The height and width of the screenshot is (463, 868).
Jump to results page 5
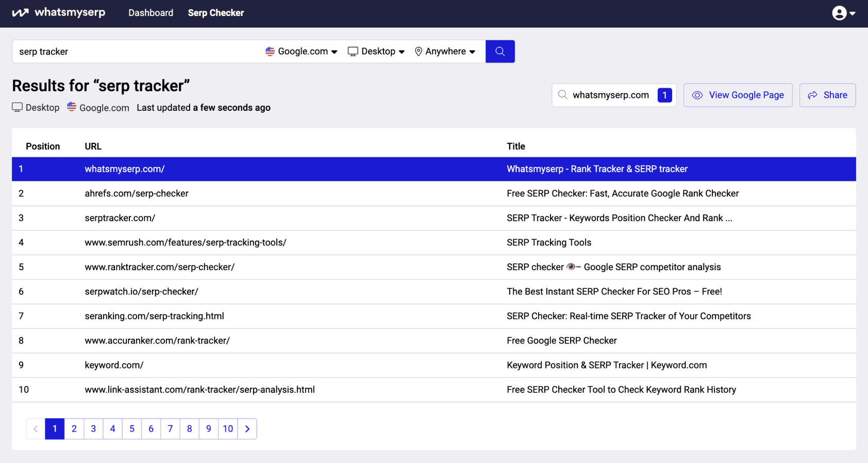[x=132, y=429]
